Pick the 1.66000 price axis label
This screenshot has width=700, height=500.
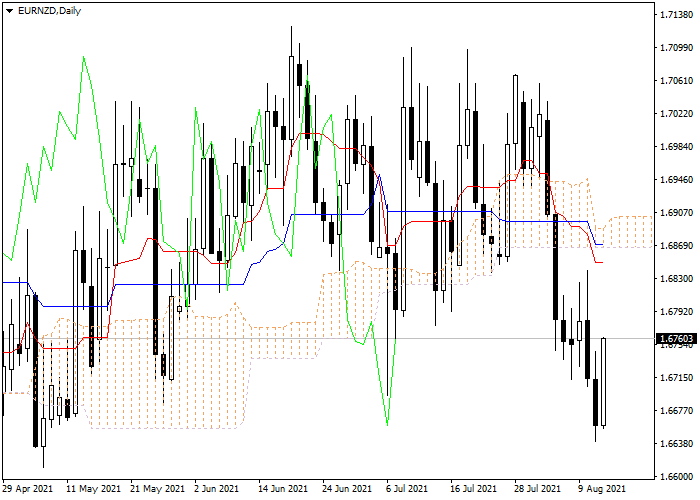tap(677, 477)
